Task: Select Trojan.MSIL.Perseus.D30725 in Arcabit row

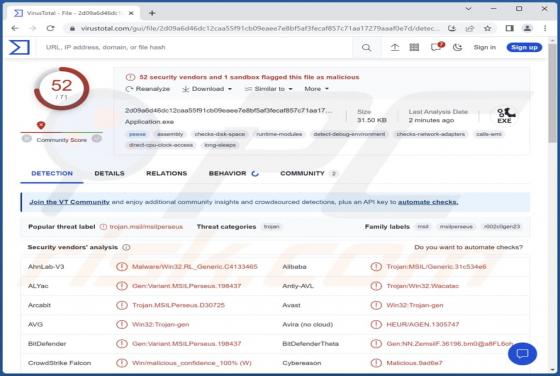Action: click(x=179, y=305)
